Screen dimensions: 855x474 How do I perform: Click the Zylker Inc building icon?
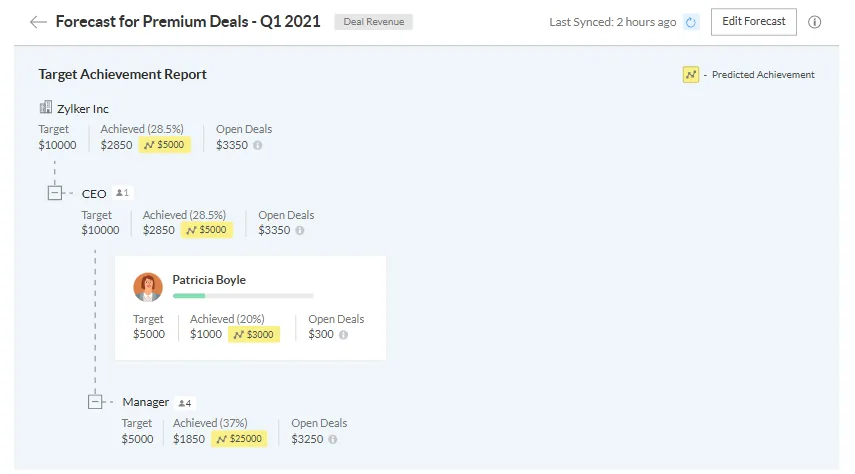point(45,108)
